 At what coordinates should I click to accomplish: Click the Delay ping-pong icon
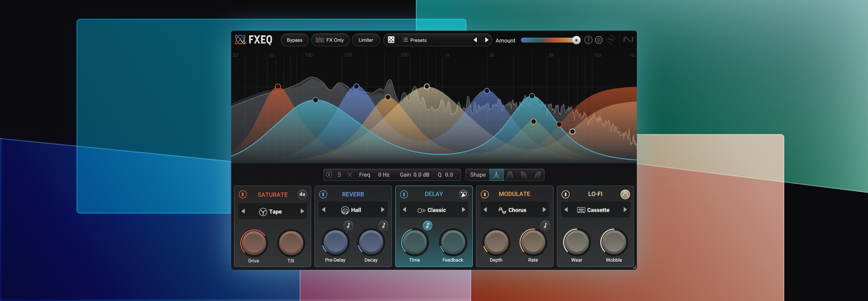point(463,194)
